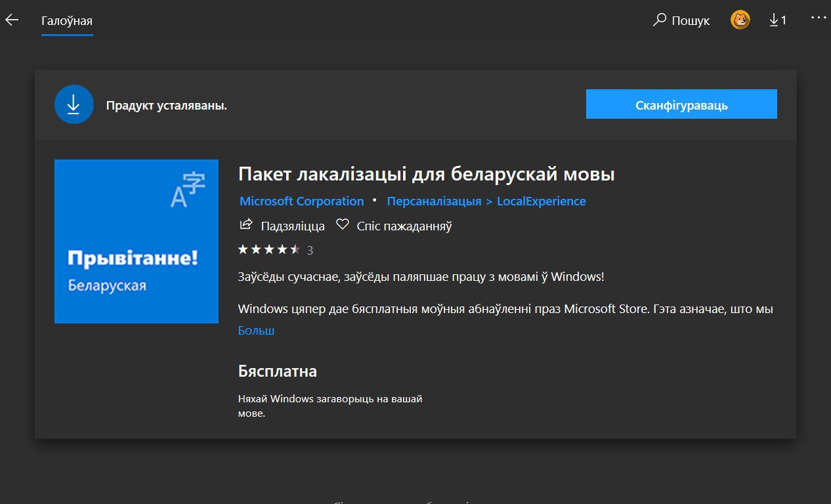Add to Спіс пажаданняў wishlist
This screenshot has width=831, height=504.
394,226
